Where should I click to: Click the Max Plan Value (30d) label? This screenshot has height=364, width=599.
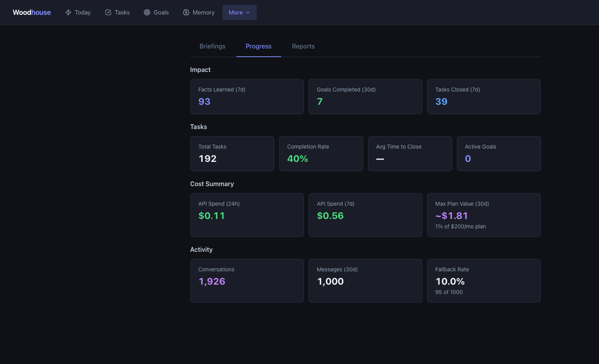tap(462, 204)
